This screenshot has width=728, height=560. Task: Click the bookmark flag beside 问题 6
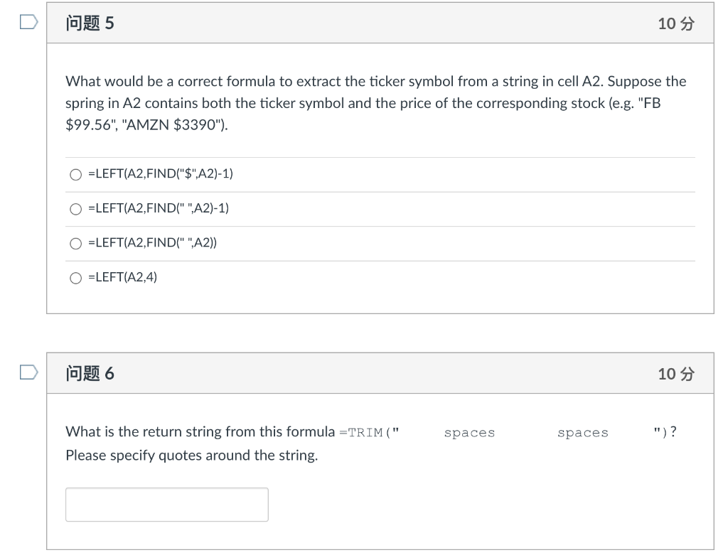click(x=28, y=372)
